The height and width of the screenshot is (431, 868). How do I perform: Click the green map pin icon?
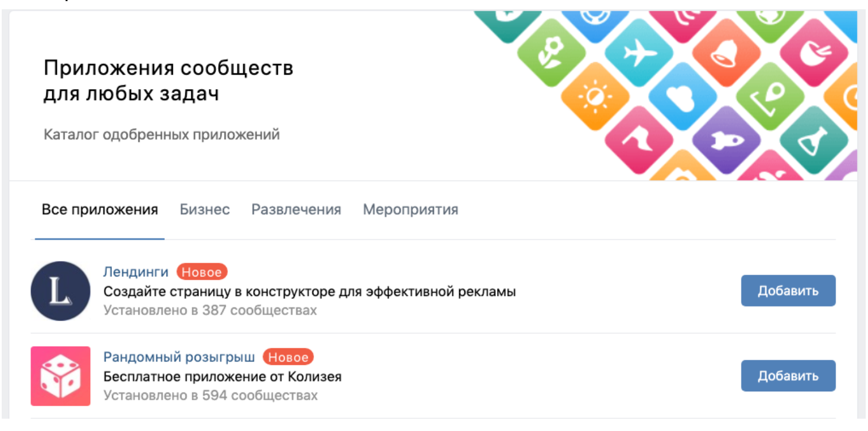click(770, 97)
